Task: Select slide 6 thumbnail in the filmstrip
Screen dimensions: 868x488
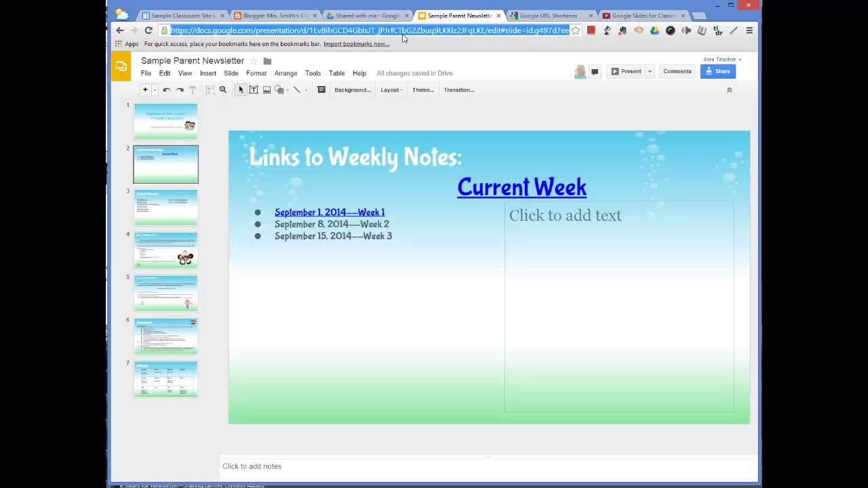Action: coord(165,336)
